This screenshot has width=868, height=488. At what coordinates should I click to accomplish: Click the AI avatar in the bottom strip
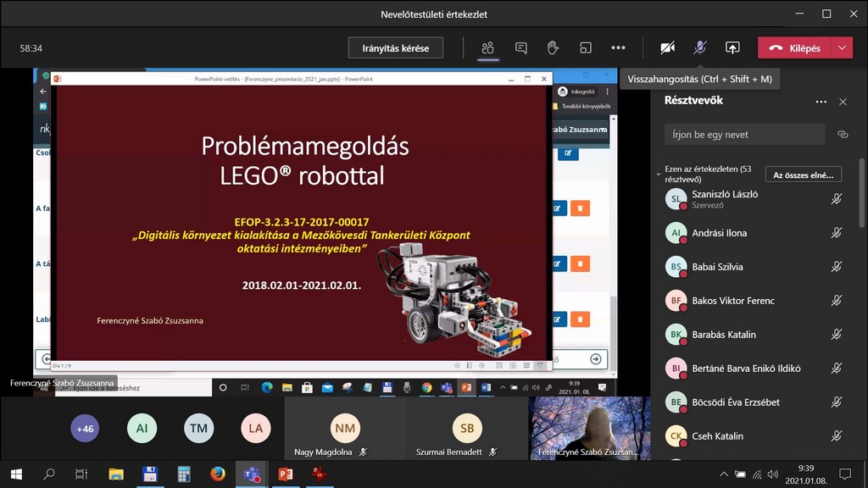click(x=142, y=428)
